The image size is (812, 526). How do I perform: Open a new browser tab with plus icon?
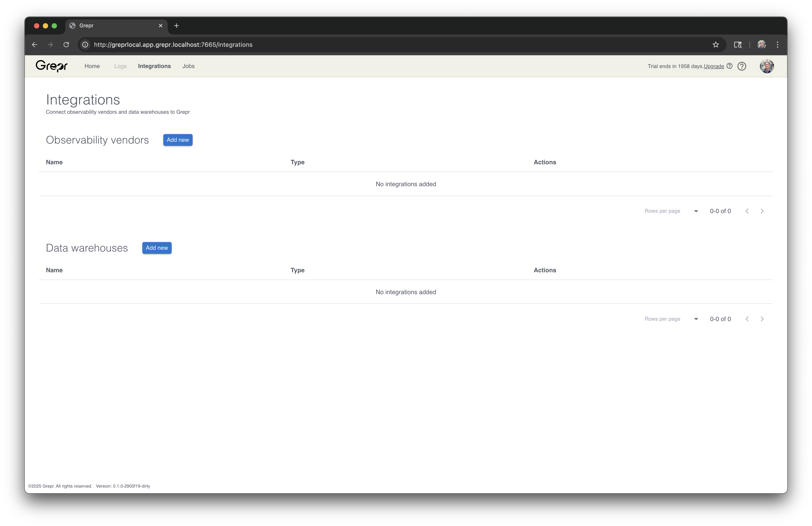[176, 26]
